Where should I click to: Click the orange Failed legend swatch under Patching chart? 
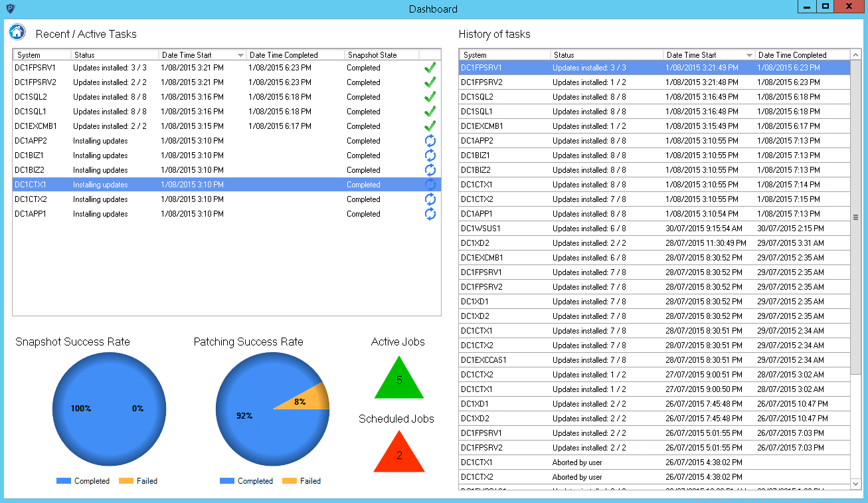[x=290, y=480]
